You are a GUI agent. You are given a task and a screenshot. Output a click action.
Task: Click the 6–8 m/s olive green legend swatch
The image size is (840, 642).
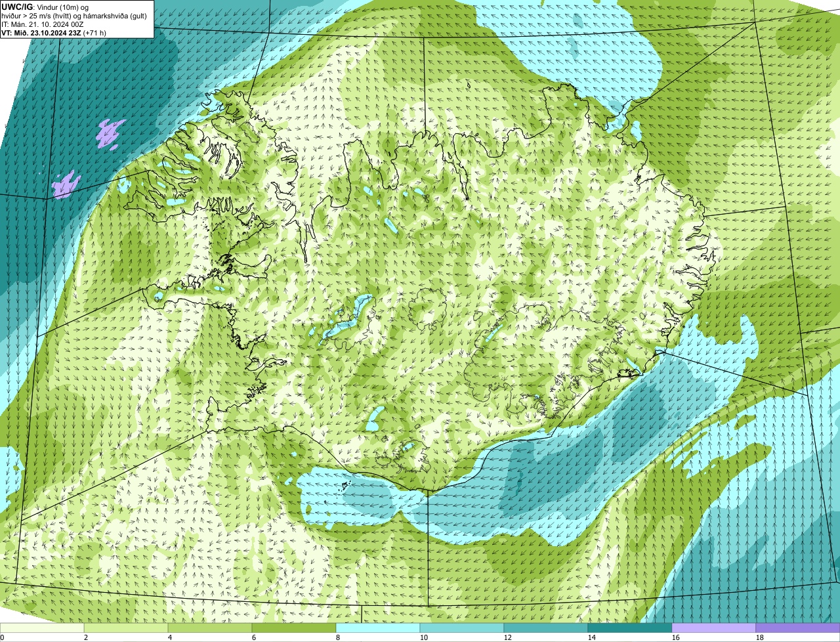point(294,628)
